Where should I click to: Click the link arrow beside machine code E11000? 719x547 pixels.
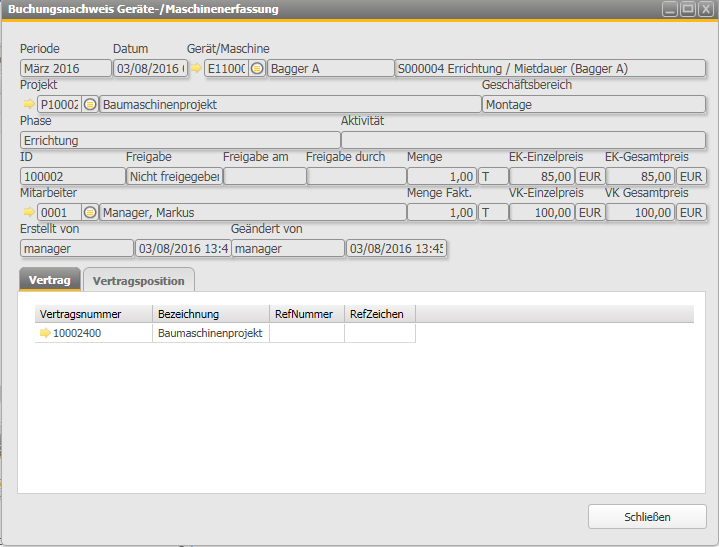click(196, 68)
